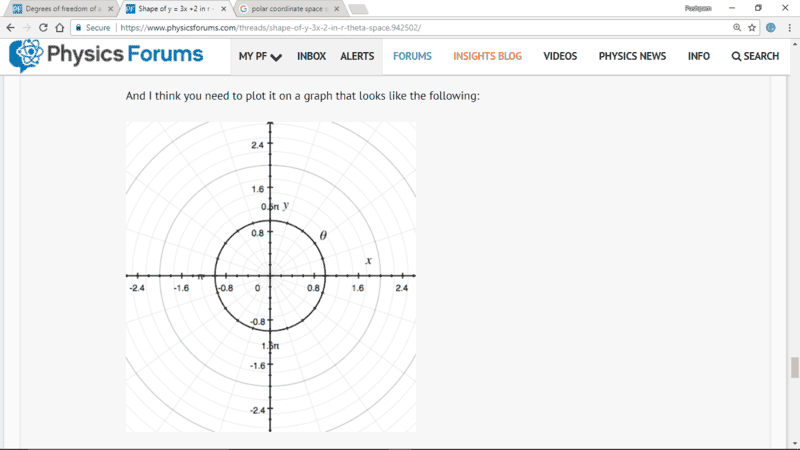The image size is (800, 450).
Task: Open the INBOX menu item
Action: click(x=311, y=56)
